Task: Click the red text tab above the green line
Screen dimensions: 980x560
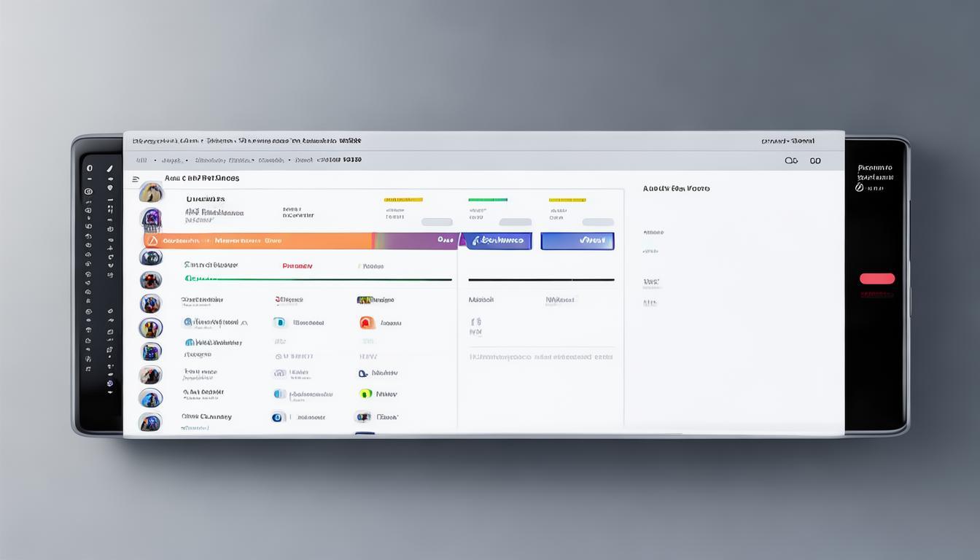Action: [x=297, y=266]
